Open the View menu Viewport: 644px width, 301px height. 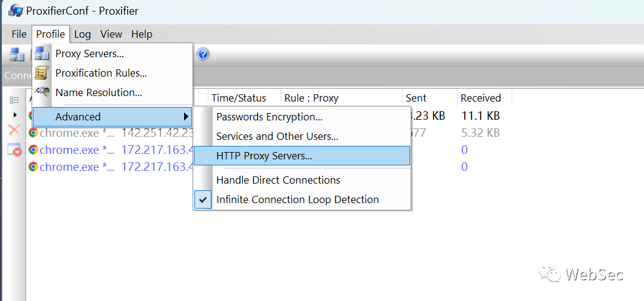pos(111,34)
